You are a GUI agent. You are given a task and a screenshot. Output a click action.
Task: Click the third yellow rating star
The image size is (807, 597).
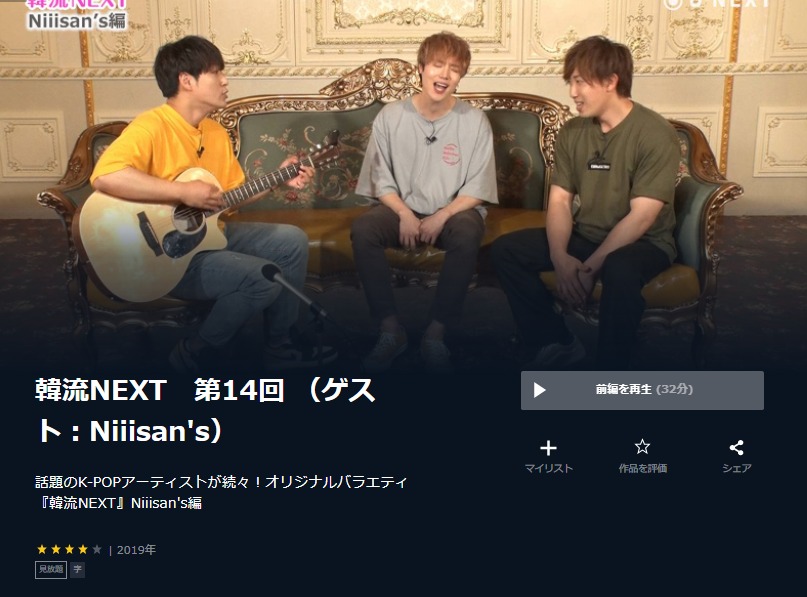coord(69,550)
